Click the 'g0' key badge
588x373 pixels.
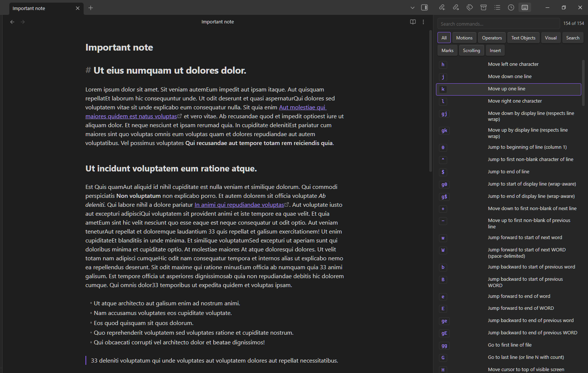pos(444,184)
